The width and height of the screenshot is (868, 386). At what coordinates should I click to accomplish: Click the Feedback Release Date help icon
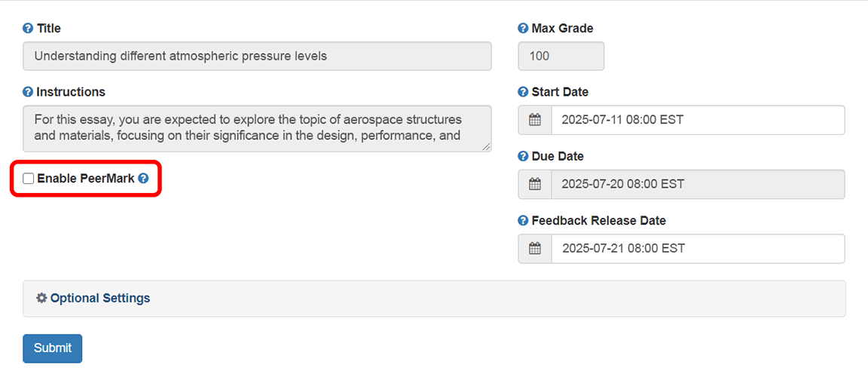click(x=523, y=221)
